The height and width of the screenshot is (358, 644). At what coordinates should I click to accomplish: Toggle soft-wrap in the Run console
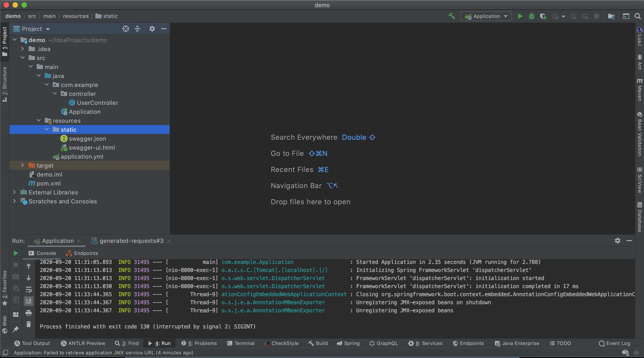tap(28, 290)
